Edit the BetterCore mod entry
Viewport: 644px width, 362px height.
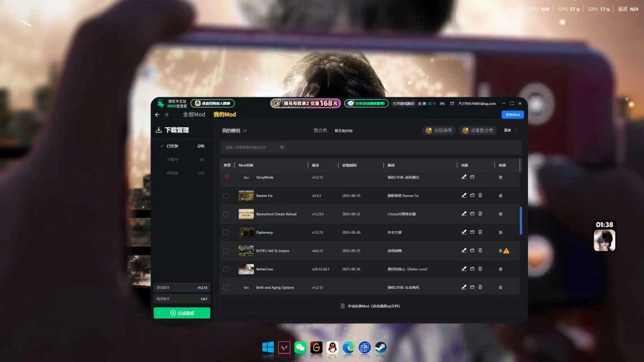(x=464, y=269)
